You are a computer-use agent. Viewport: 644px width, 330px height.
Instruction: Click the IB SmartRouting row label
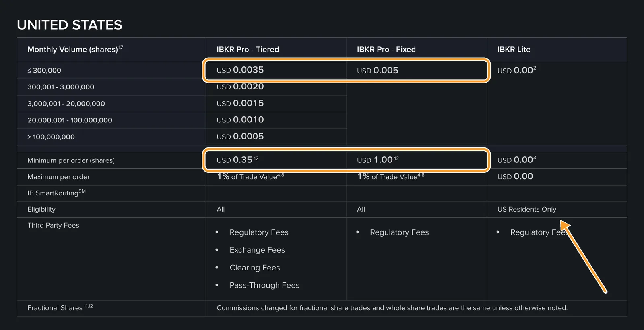(x=56, y=193)
